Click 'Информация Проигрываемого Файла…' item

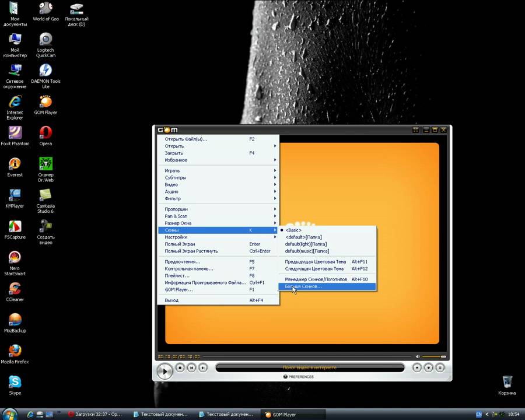(x=218, y=283)
